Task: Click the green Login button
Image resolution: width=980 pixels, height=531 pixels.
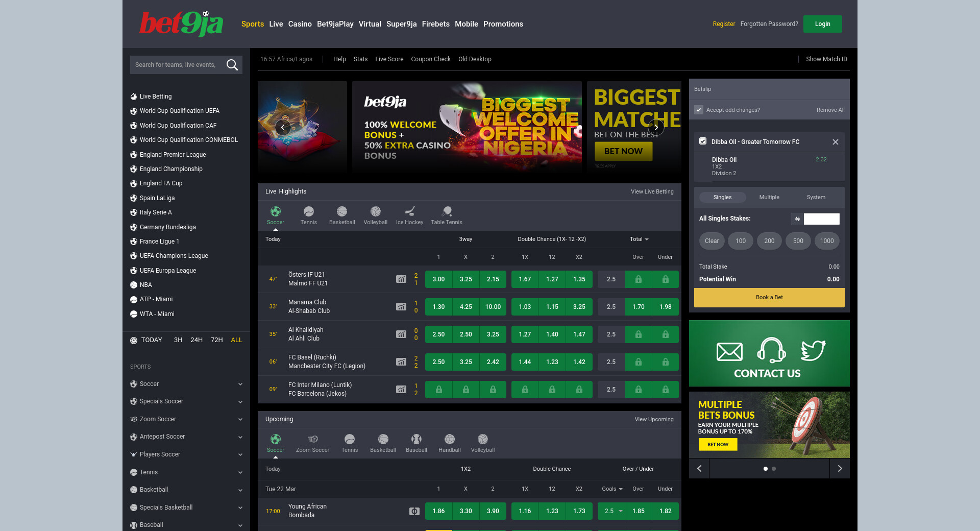Action: tap(822, 24)
